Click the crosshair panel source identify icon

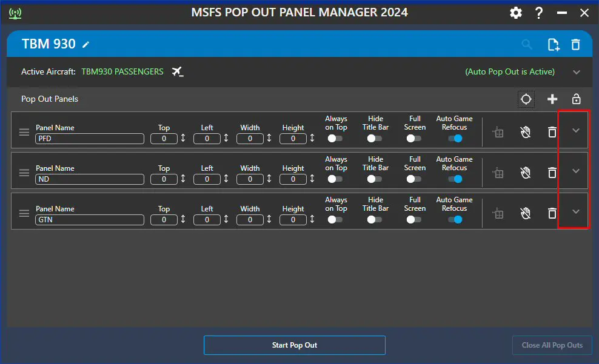(526, 99)
